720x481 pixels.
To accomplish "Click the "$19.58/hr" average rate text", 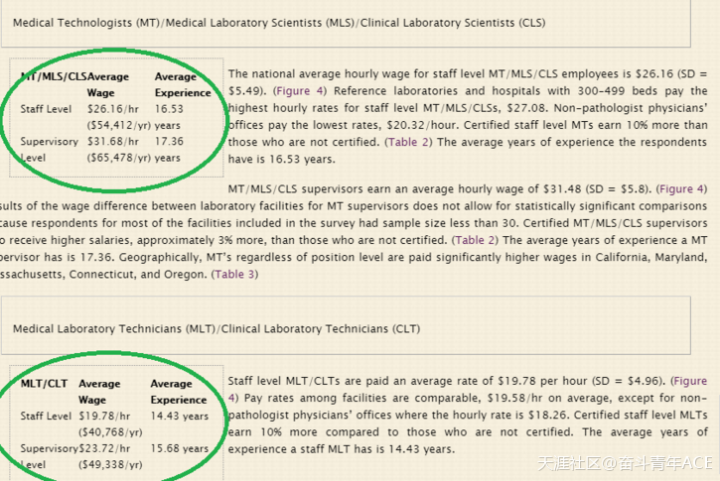I will [x=513, y=398].
